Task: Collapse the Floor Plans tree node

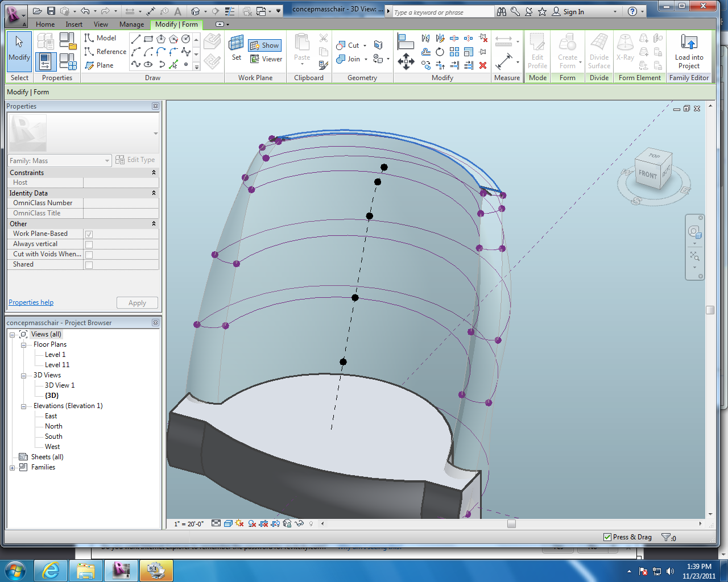Action: pos(24,345)
